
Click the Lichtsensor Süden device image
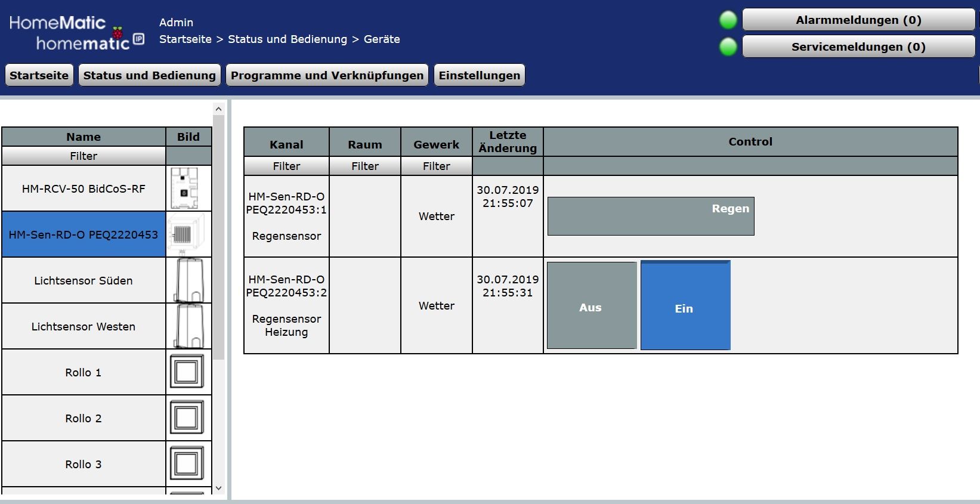point(188,280)
